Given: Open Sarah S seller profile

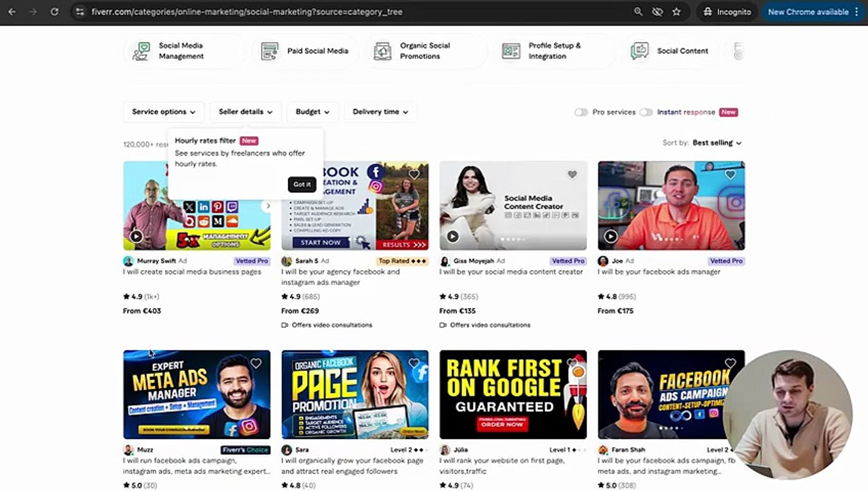Looking at the screenshot, I should coord(306,261).
